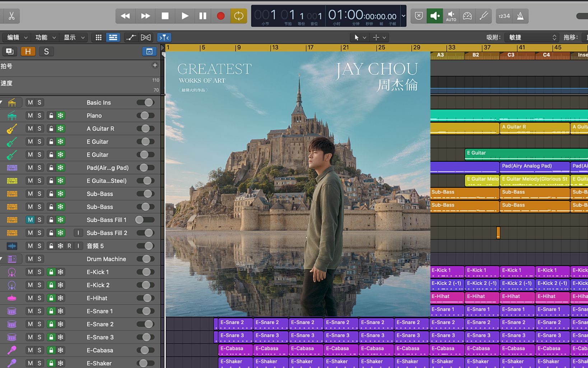Collapse the Drum Machine track stack
This screenshot has height=368, width=588.
1,259
